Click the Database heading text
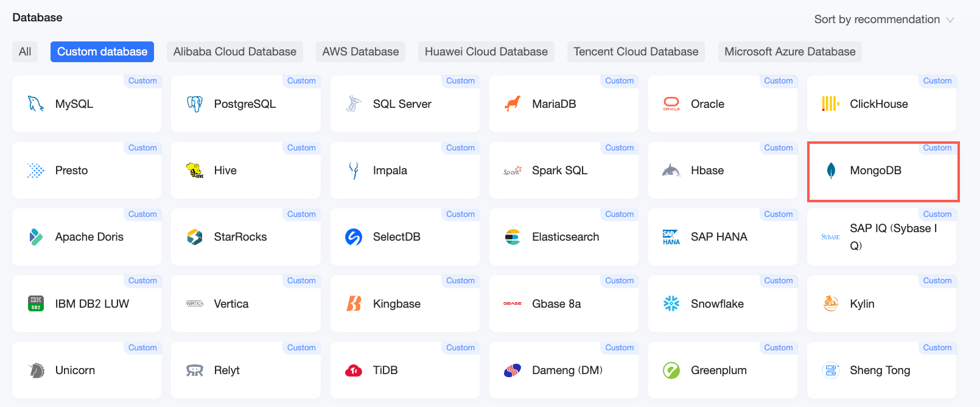The image size is (980, 407). [37, 18]
